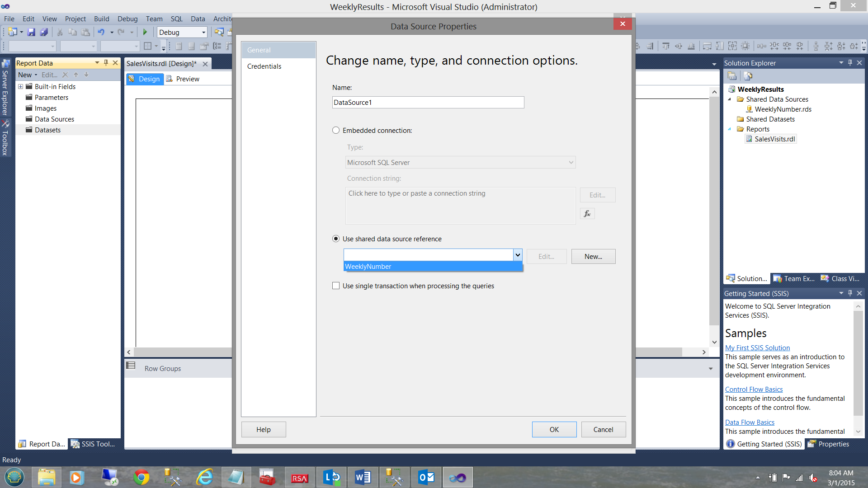Screen dimensions: 868x488
Task: Open the shared data source dropdown
Action: 518,255
